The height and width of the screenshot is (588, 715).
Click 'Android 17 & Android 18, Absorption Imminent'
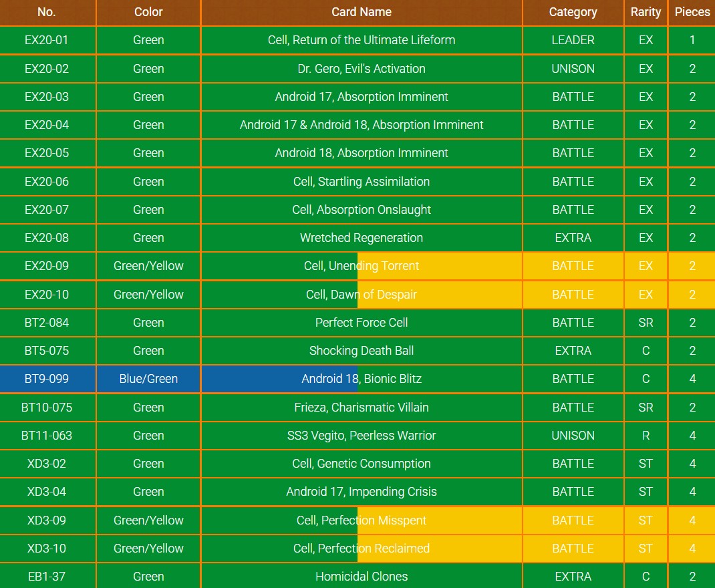coord(361,125)
